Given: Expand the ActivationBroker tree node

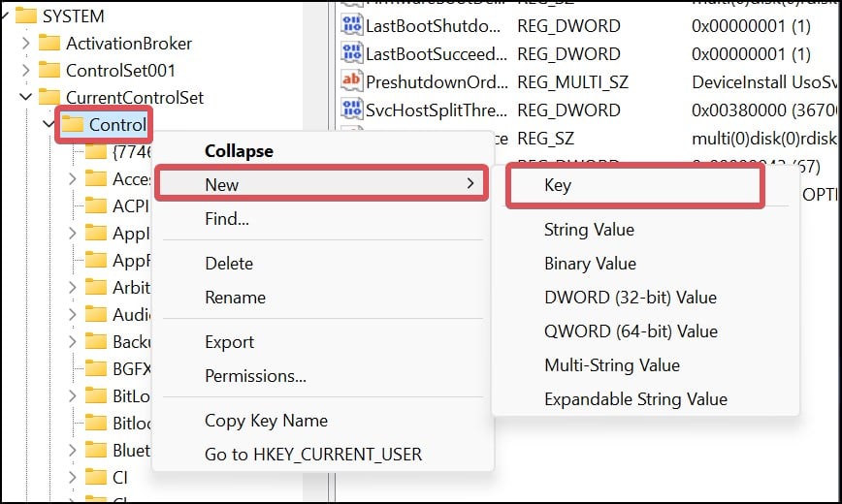Looking at the screenshot, I should [x=25, y=44].
